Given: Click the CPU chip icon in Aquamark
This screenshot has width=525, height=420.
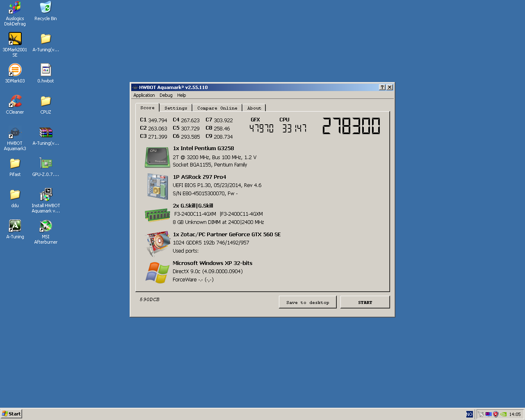Looking at the screenshot, I should click(157, 157).
